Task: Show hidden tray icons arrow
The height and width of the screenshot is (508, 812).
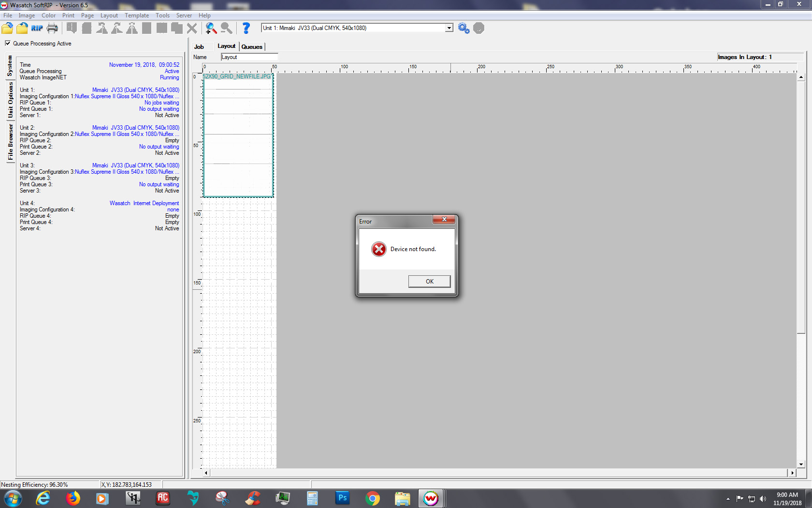Action: [728, 499]
